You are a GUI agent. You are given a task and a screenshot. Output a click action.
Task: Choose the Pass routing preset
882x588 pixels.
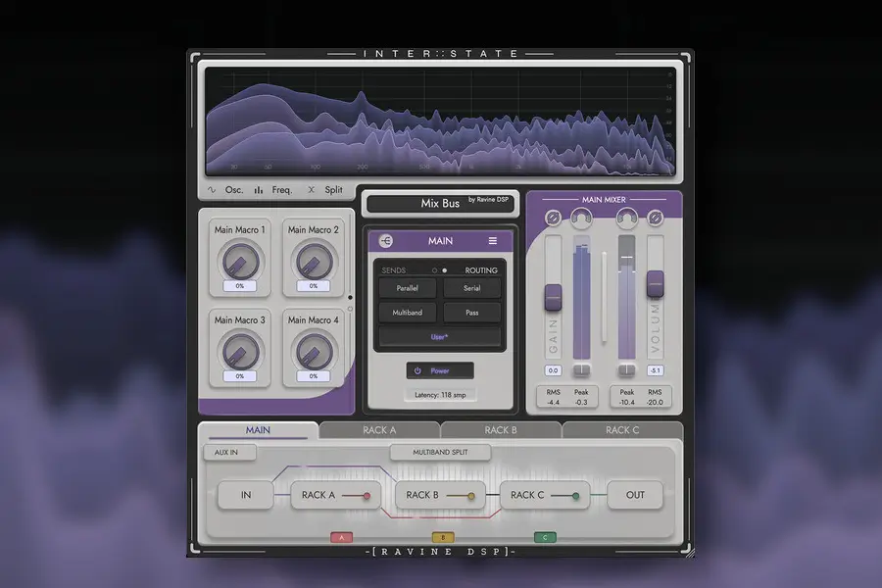tap(472, 313)
